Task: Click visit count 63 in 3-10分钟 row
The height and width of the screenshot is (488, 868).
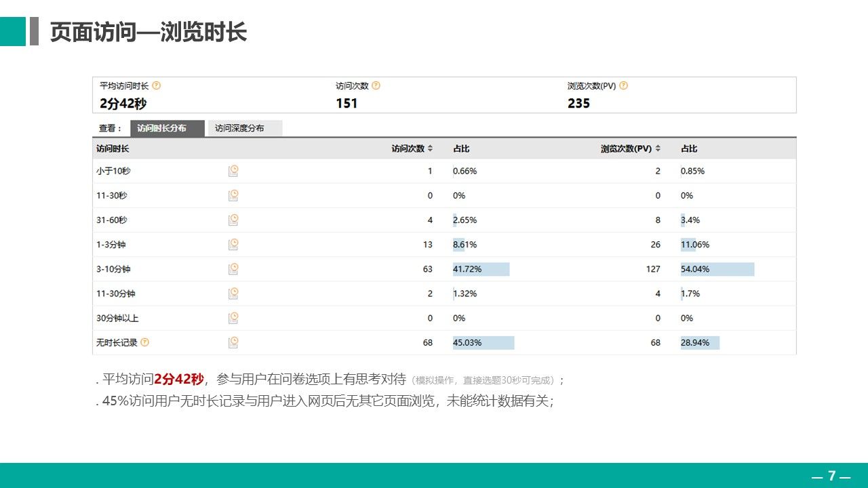Action: click(427, 269)
